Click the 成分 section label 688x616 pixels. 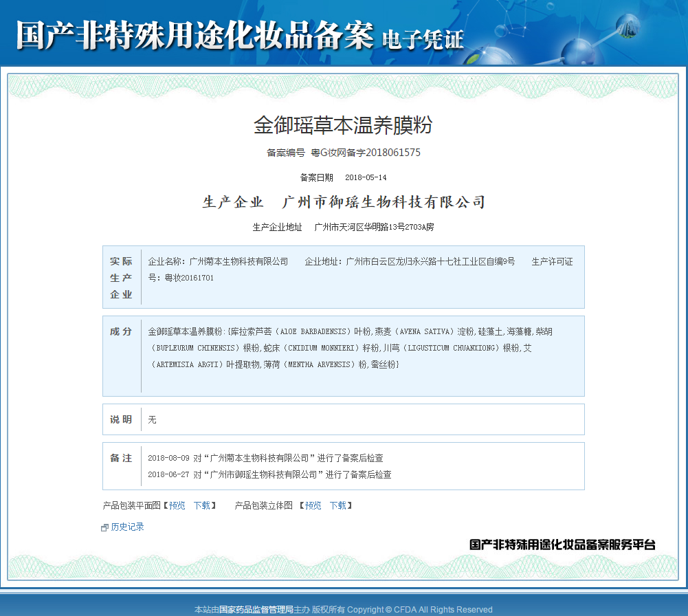[x=121, y=331]
